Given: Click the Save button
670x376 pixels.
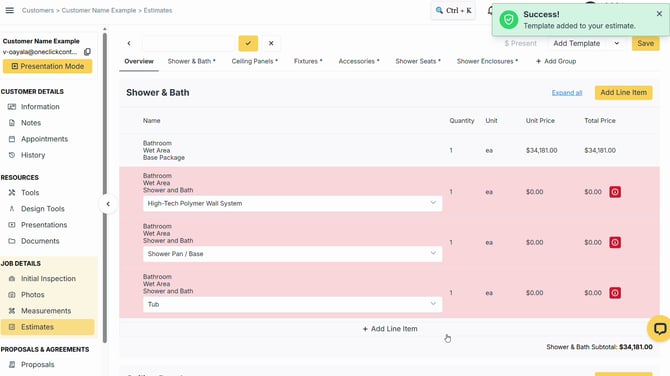Looking at the screenshot, I should click(645, 44).
